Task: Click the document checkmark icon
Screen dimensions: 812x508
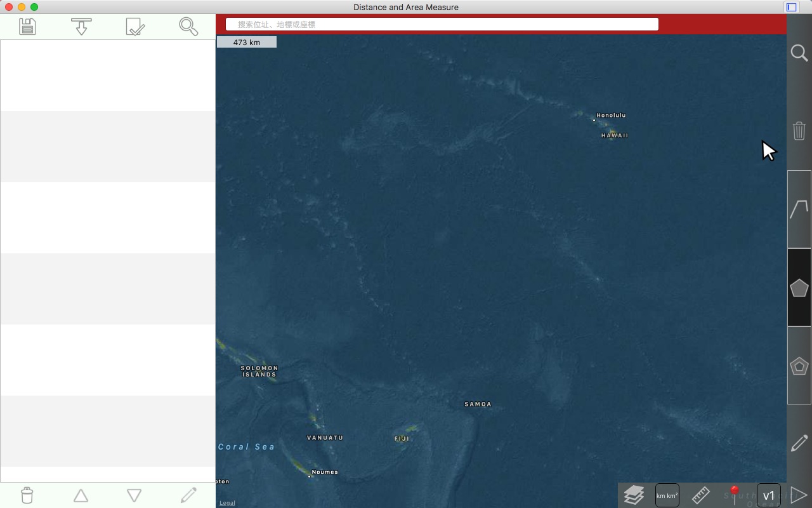Action: click(135, 27)
